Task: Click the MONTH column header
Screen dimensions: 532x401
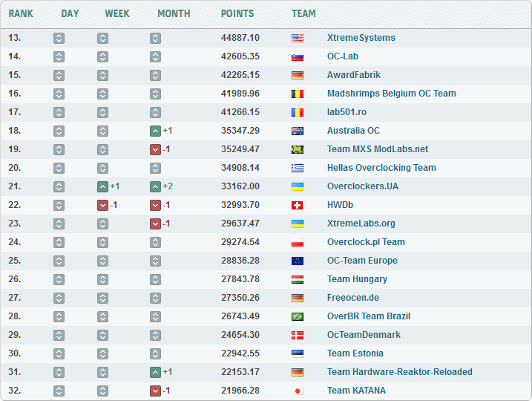Action: coord(174,13)
